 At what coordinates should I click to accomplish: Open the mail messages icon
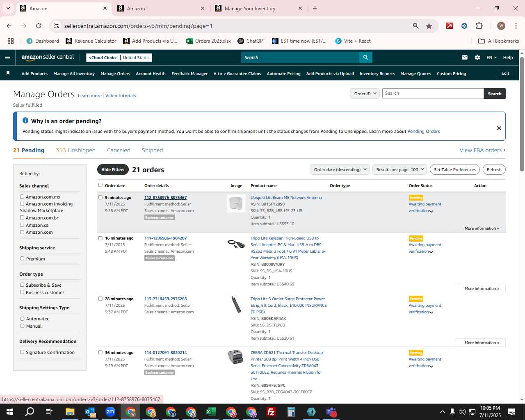[464, 57]
